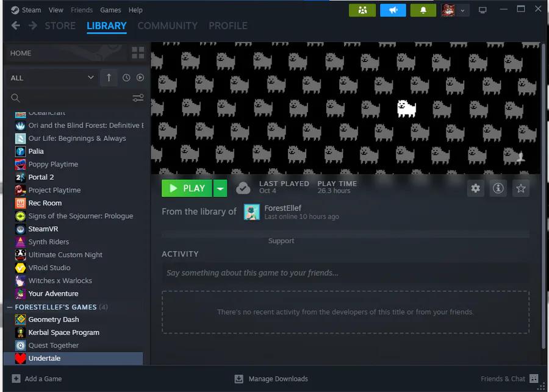Viewport: 549px width, 392px height.
Task: Select the Palia game icon
Action: 20,151
